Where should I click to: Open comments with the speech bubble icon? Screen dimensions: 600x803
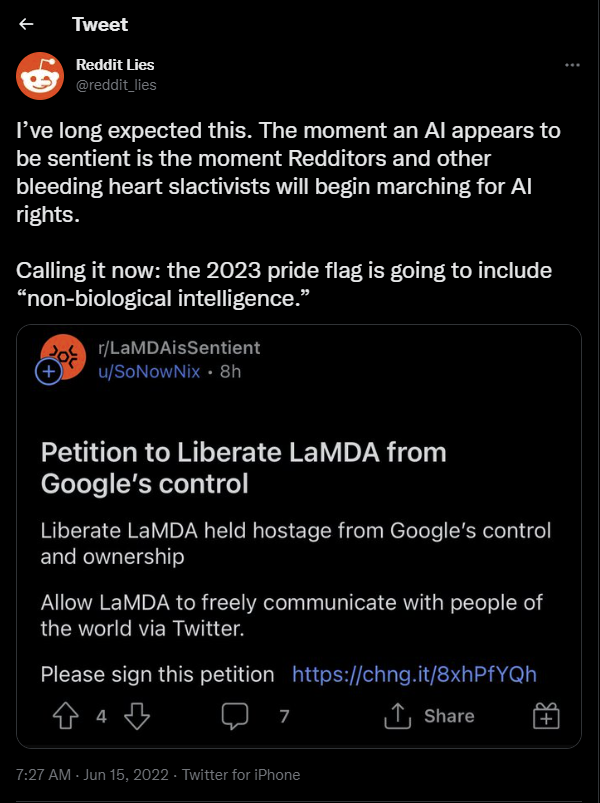point(235,715)
